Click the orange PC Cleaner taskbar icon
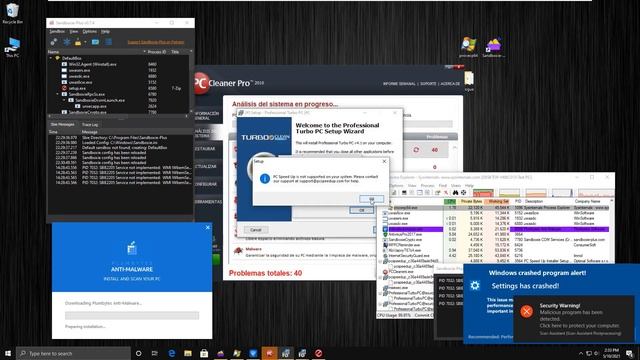 coord(269,353)
